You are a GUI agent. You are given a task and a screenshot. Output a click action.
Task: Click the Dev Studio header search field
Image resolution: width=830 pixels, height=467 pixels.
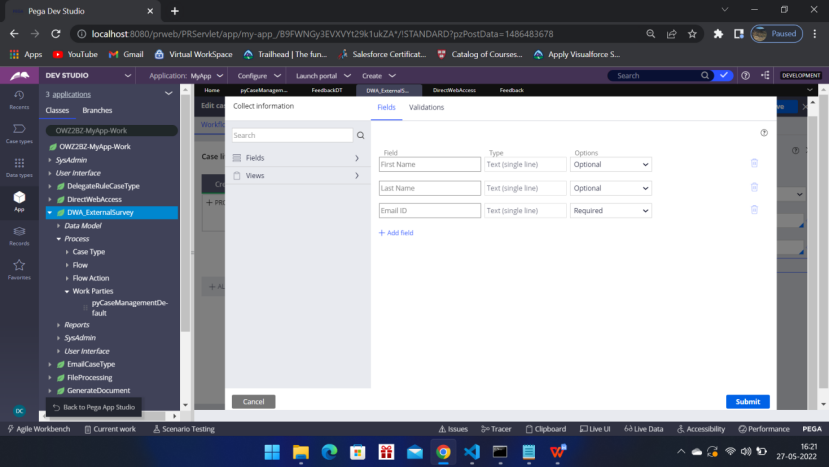pyautogui.click(x=656, y=76)
